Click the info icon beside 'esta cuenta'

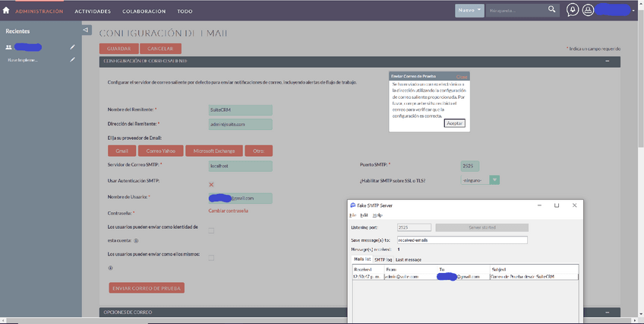[x=137, y=240]
